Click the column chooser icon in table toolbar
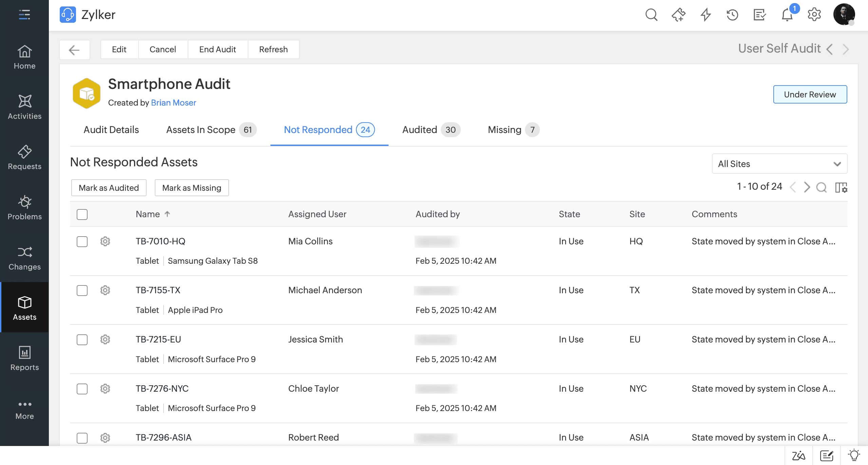Screen dimensions: 868x465 click(x=841, y=187)
